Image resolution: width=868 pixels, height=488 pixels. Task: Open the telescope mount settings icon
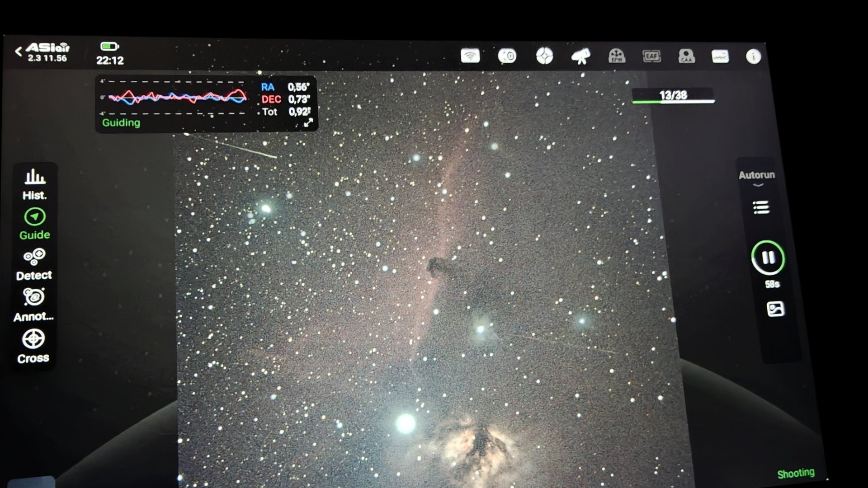580,56
